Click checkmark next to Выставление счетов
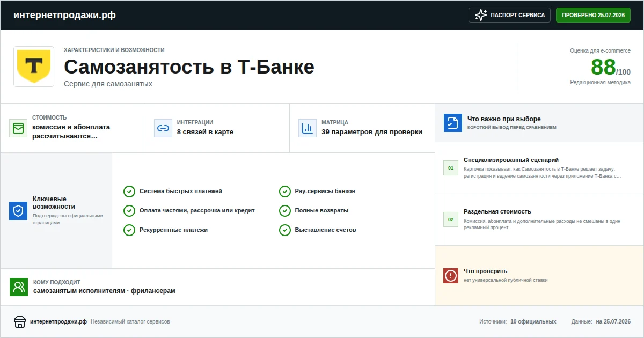 (285, 230)
